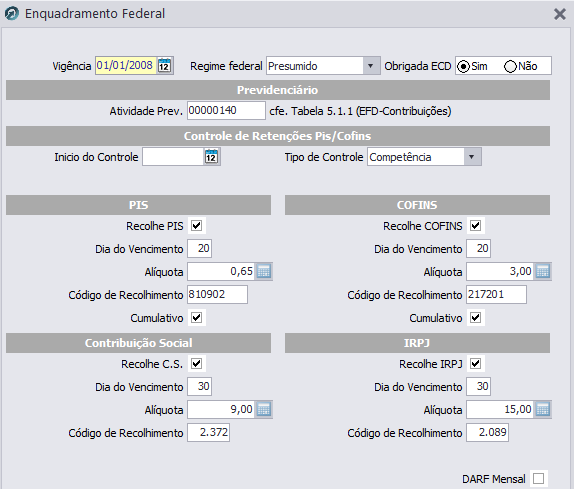Open the PIS Alíquota calculator

click(264, 272)
